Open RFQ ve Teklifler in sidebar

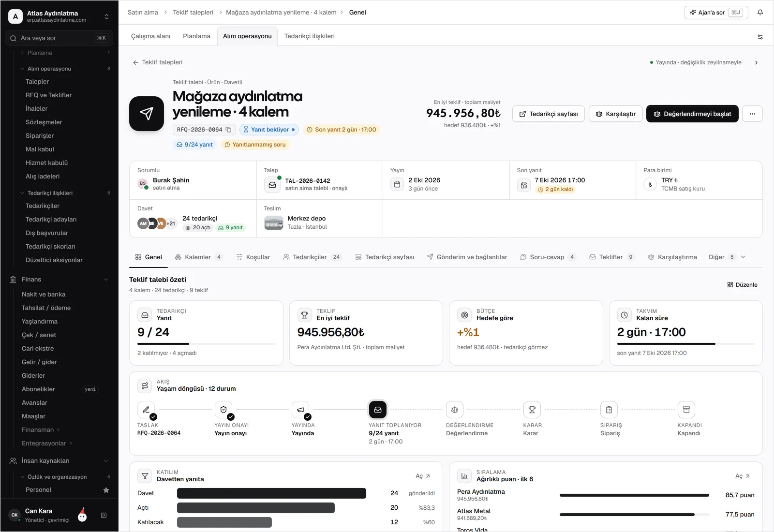point(48,95)
